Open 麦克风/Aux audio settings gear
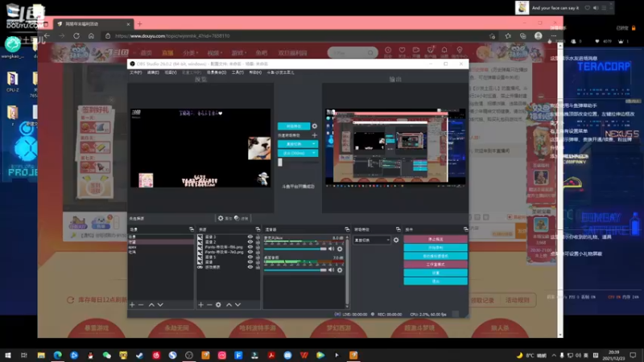Viewport: 644px width, 362px height. point(340,249)
